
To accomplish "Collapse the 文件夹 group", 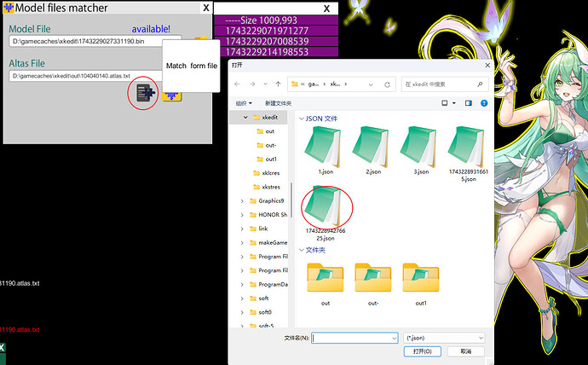I will click(301, 250).
